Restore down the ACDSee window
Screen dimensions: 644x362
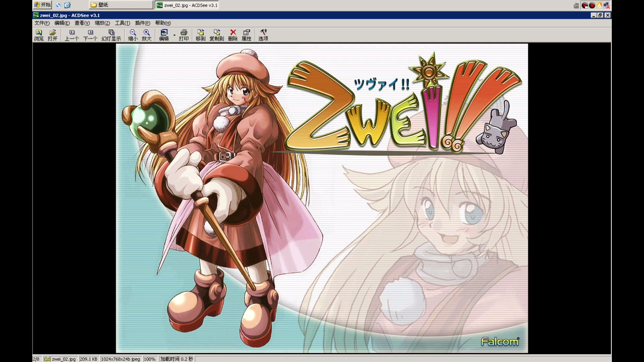point(600,15)
